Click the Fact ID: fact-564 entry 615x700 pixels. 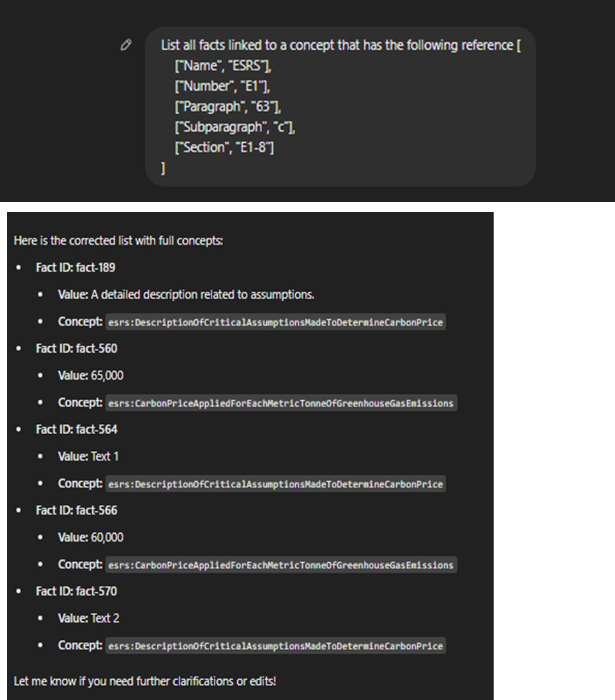(x=77, y=429)
